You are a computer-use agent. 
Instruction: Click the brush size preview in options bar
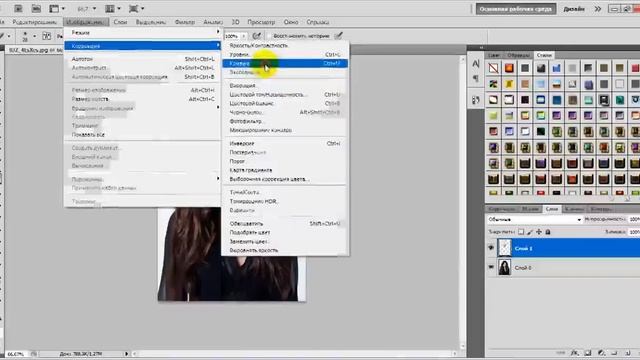tap(25, 36)
